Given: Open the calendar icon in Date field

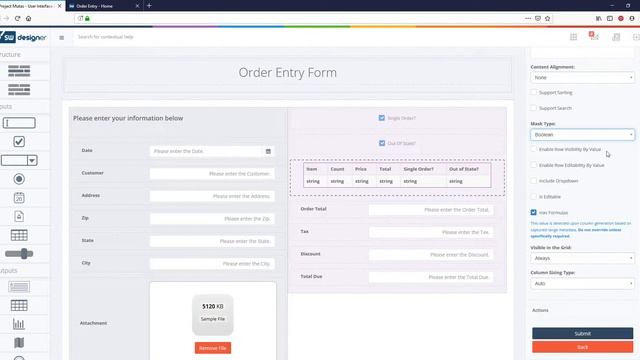Looking at the screenshot, I should pyautogui.click(x=268, y=151).
